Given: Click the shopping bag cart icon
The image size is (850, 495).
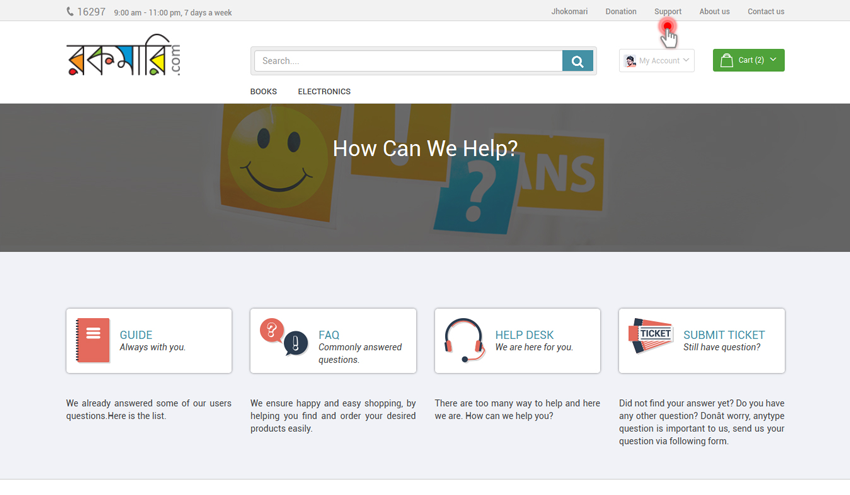Looking at the screenshot, I should (727, 60).
